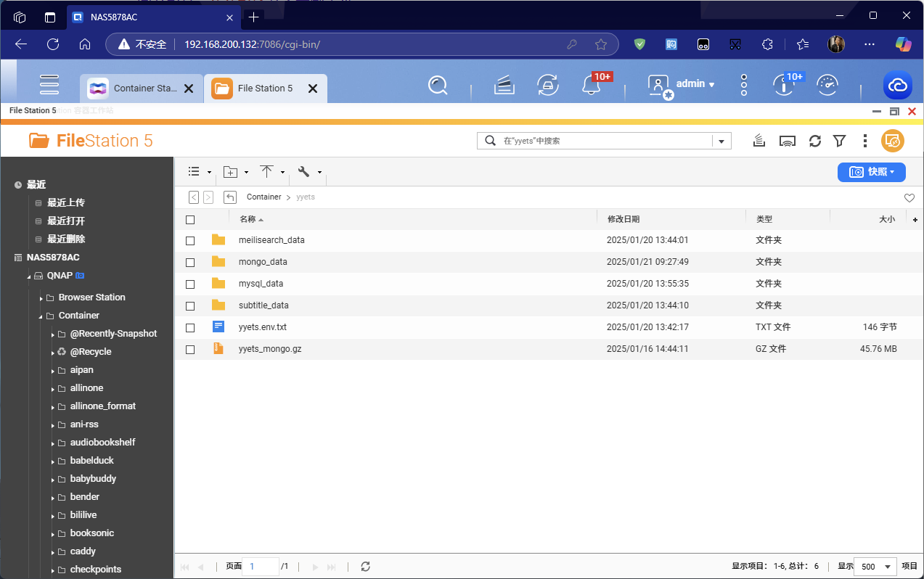Open the QTS search magnifier icon
The width and height of the screenshot is (924, 579).
point(438,86)
